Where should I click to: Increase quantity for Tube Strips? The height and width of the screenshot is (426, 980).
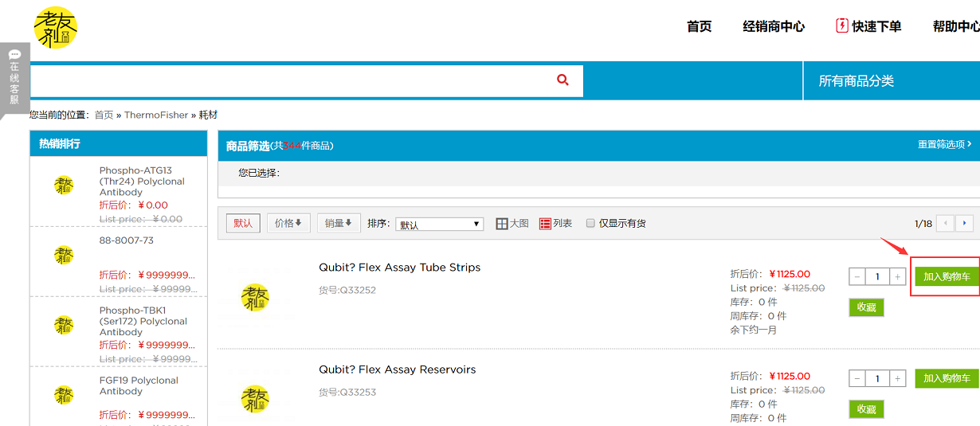click(898, 277)
